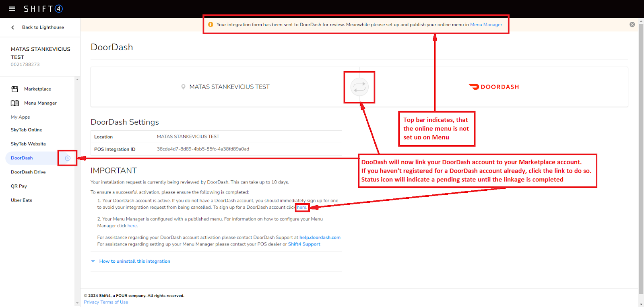Follow the Menu Manager link in banner
Image resolution: width=644 pixels, height=307 pixels.
pyautogui.click(x=486, y=25)
